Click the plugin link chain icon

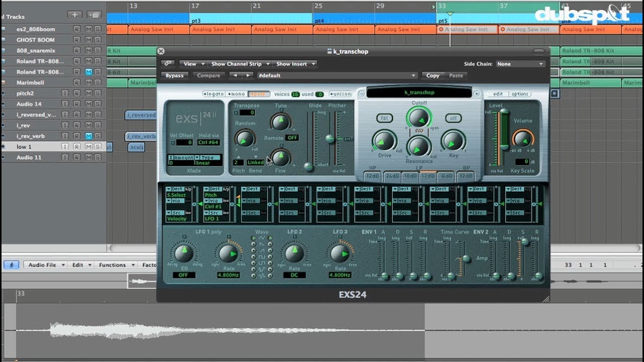[168, 64]
